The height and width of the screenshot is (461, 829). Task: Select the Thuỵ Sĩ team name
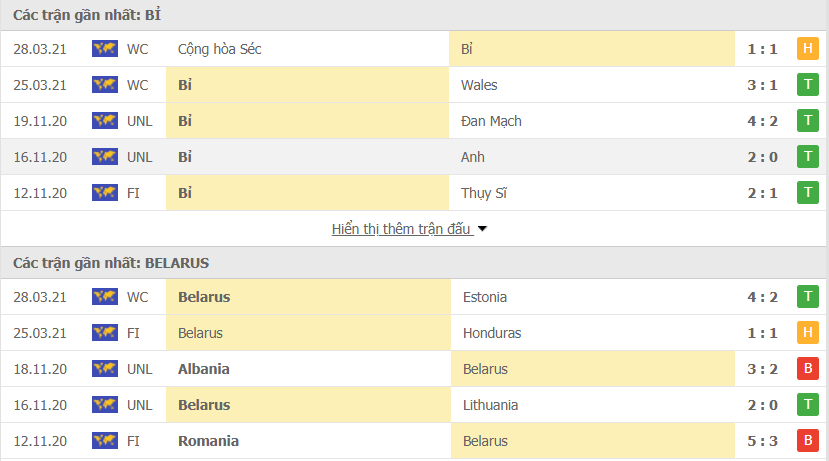pos(485,193)
